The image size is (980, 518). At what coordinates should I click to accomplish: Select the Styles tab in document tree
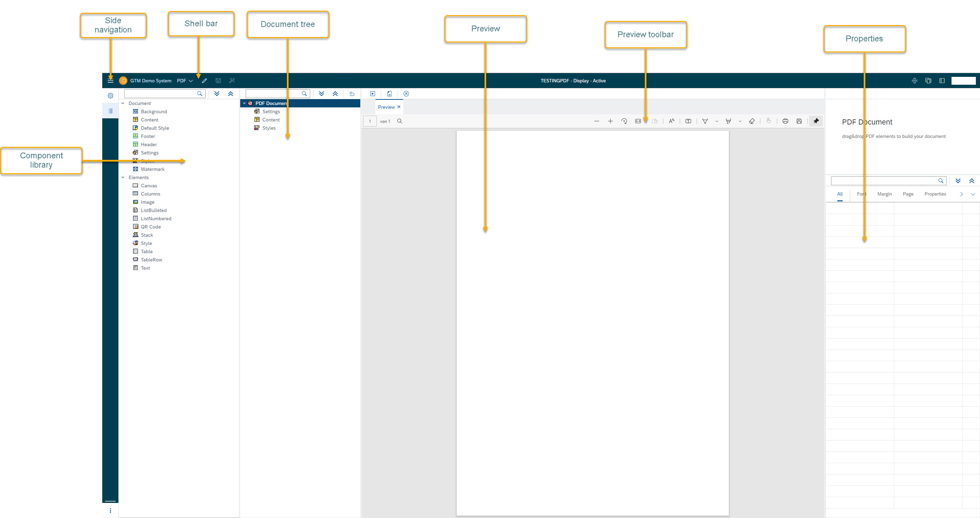tap(269, 128)
